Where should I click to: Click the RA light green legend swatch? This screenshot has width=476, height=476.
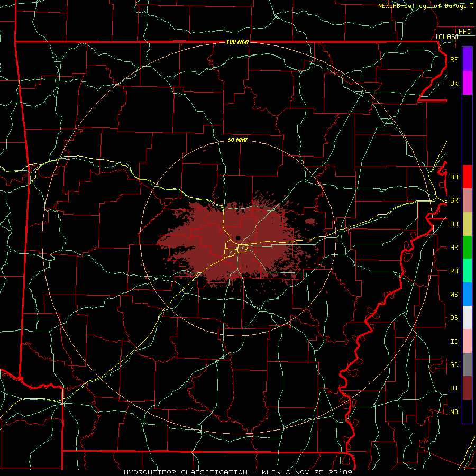tap(467, 271)
